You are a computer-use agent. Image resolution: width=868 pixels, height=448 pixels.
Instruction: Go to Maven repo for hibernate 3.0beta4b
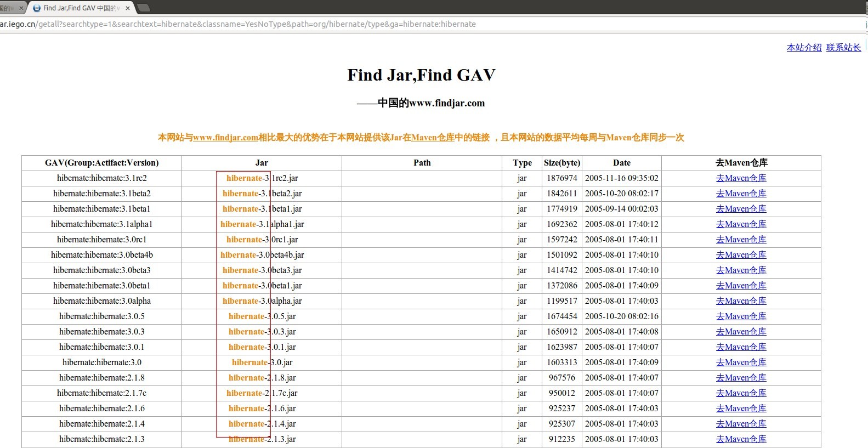point(741,255)
